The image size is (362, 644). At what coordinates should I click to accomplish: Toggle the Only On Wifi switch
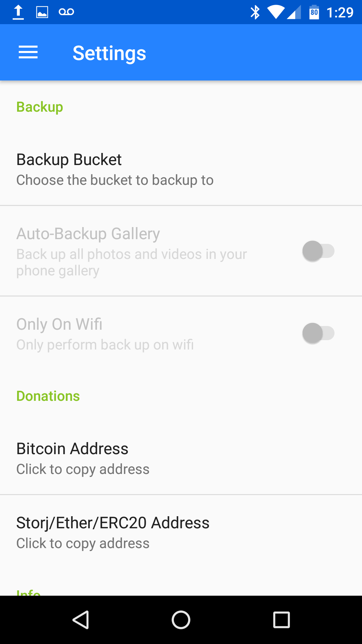click(318, 333)
